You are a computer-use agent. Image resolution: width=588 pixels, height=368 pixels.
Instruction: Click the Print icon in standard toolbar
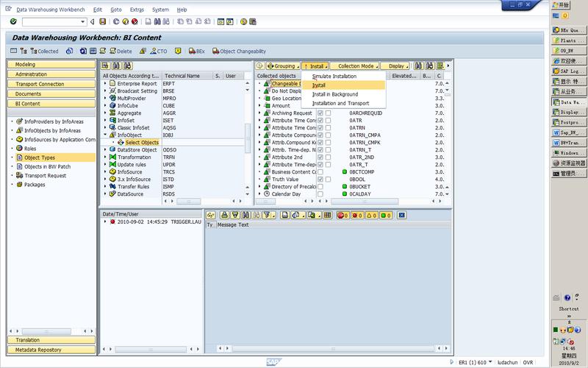tap(148, 22)
